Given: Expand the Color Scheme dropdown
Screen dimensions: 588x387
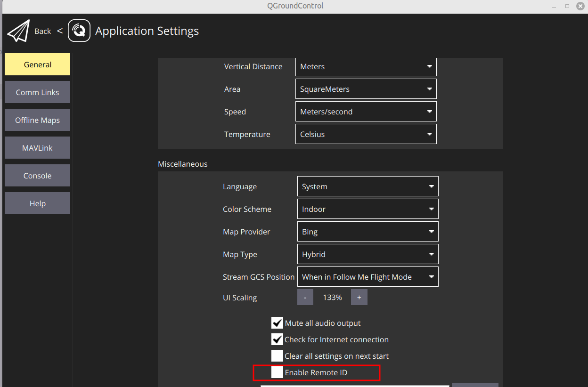Looking at the screenshot, I should pyautogui.click(x=368, y=209).
